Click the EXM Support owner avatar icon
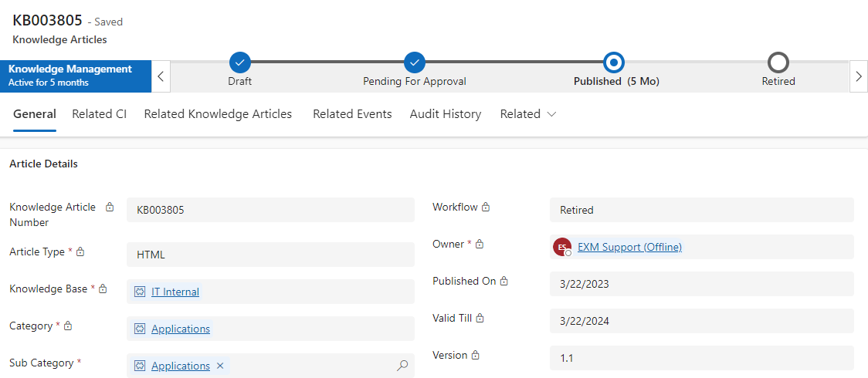This screenshot has height=378, width=868. pos(562,247)
